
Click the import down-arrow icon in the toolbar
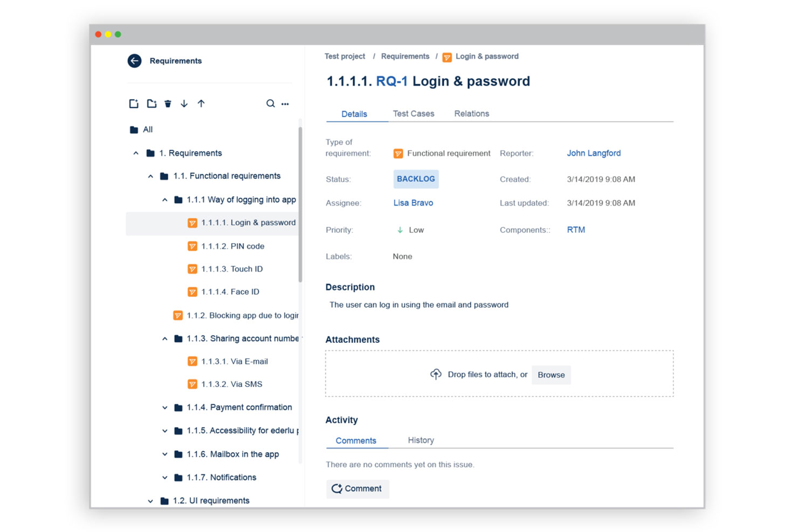[184, 103]
